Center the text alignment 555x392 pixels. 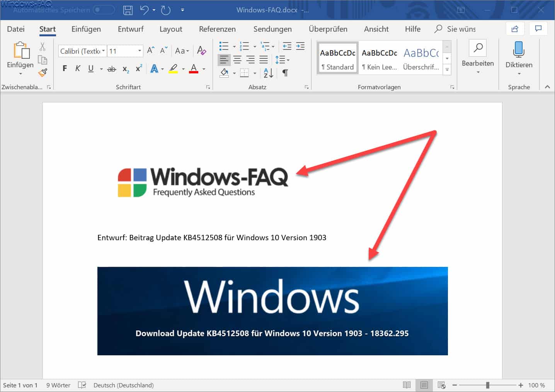237,59
